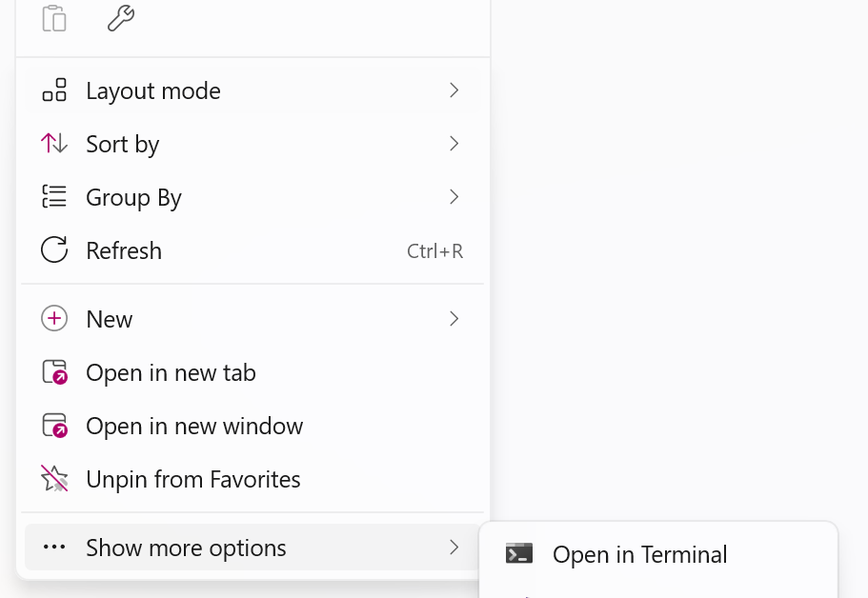The width and height of the screenshot is (868, 598).
Task: Select the New plus-circle icon
Action: click(54, 319)
